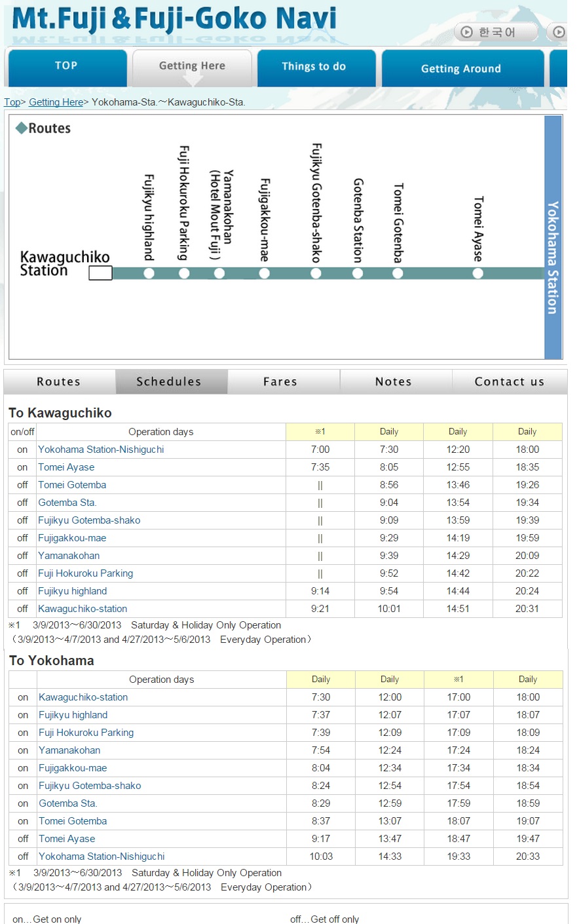Click the Top breadcrumb link
The height and width of the screenshot is (924, 579).
pos(12,102)
